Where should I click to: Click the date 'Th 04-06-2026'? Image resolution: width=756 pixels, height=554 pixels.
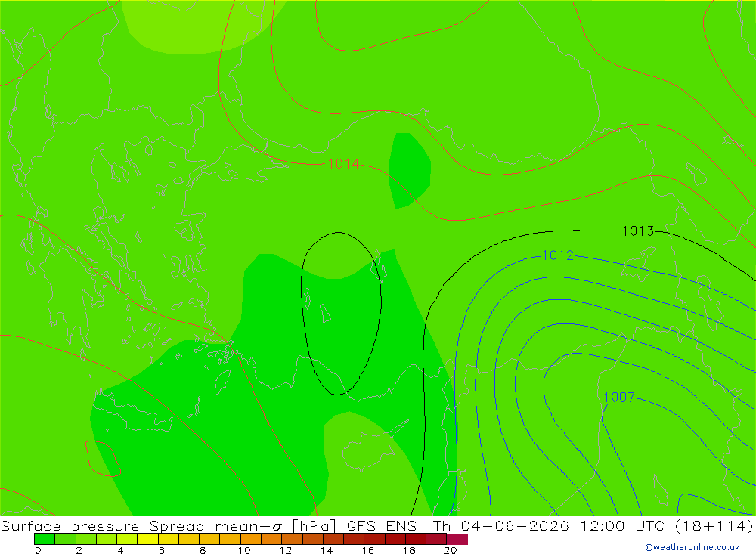501,525
